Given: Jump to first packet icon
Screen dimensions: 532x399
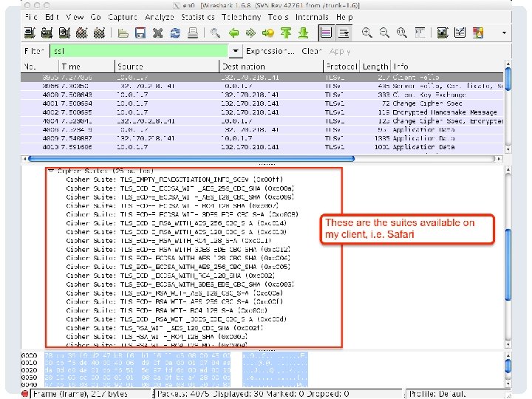Looking at the screenshot, I should pyautogui.click(x=286, y=33).
